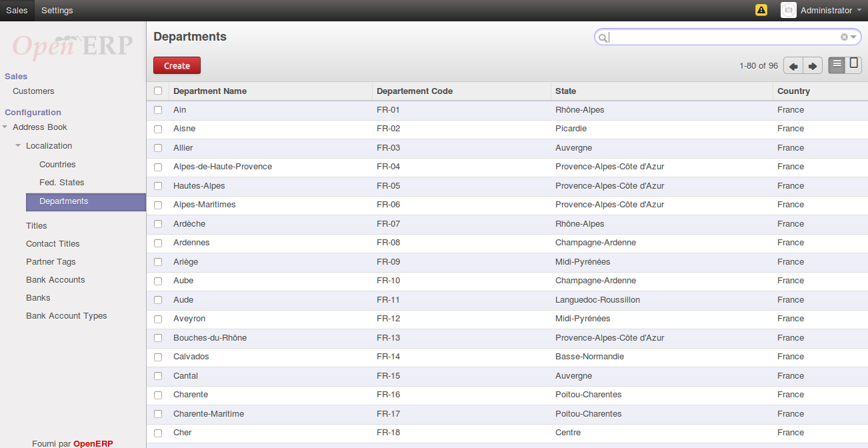Open the OpenERP link in footer
868x448 pixels.
[x=93, y=443]
